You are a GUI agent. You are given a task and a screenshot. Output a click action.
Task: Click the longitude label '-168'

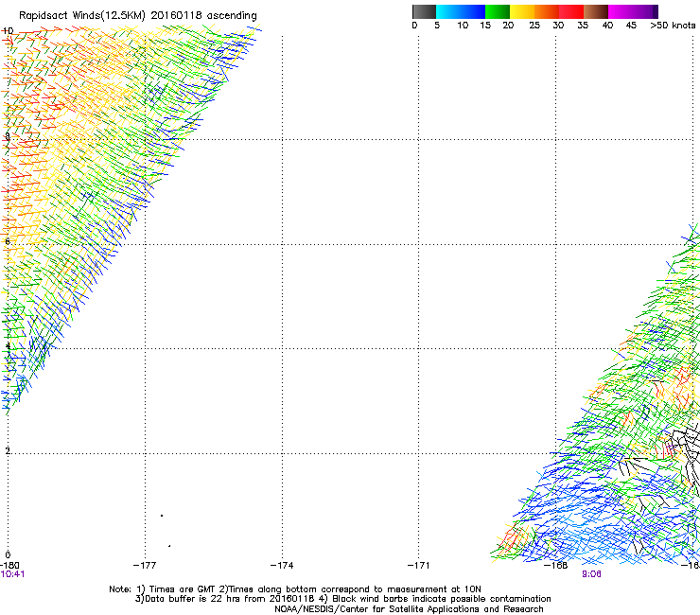tap(555, 566)
